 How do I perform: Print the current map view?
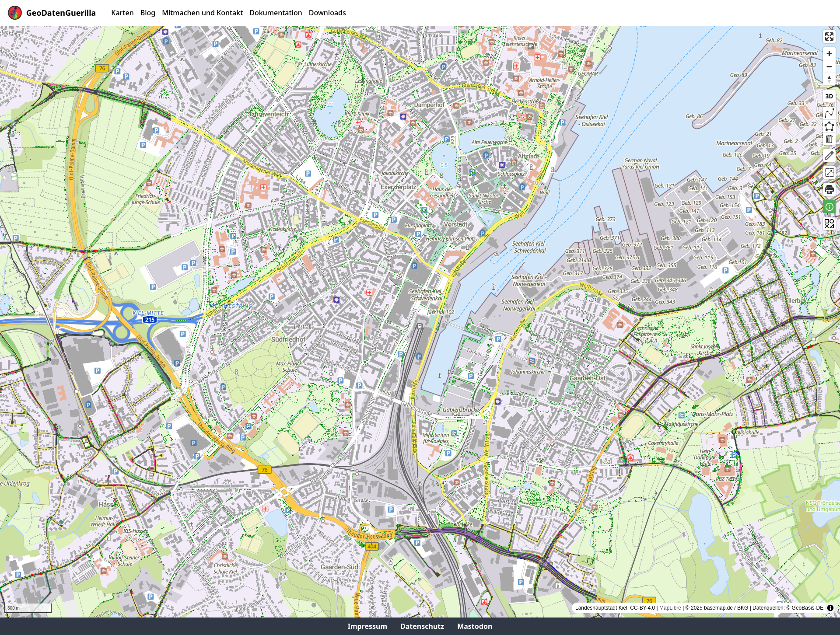[x=829, y=190]
